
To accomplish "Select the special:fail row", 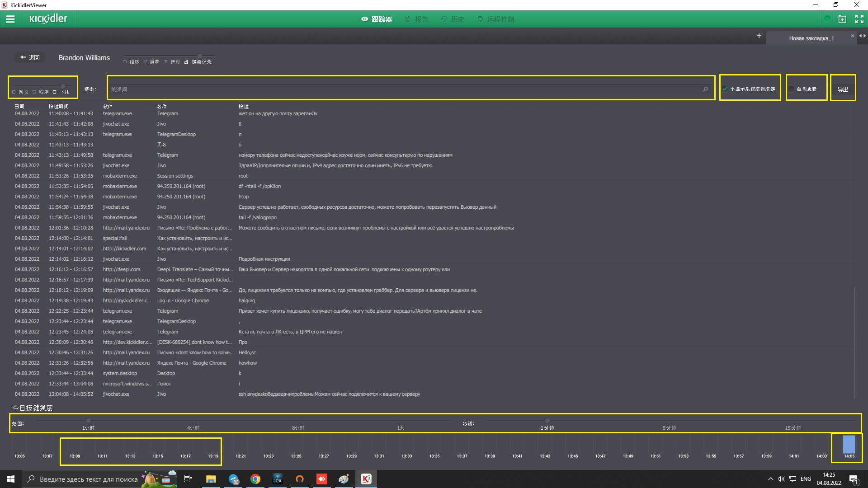I will click(x=433, y=238).
